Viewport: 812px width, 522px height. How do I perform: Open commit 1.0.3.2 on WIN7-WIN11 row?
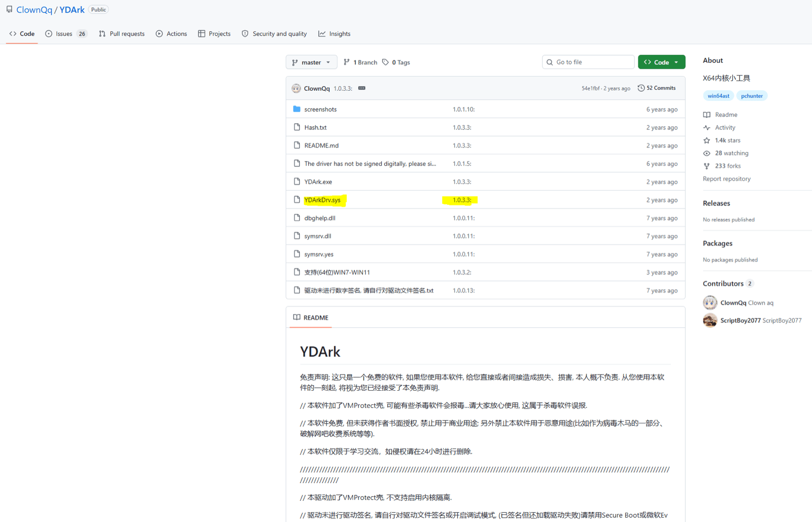pyautogui.click(x=462, y=272)
